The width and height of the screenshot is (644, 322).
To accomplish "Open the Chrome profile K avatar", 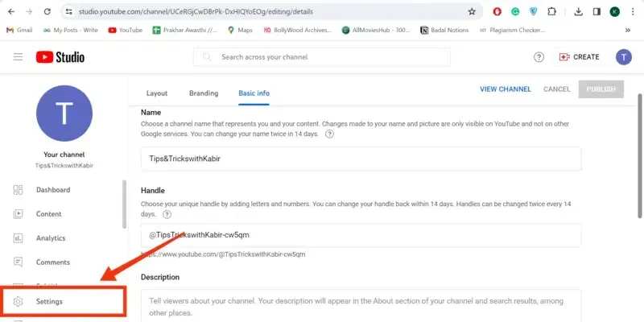I will 614,12.
